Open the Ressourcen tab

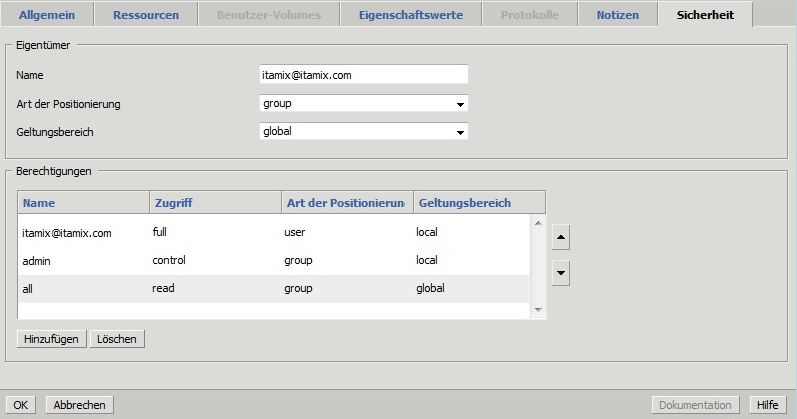[146, 15]
